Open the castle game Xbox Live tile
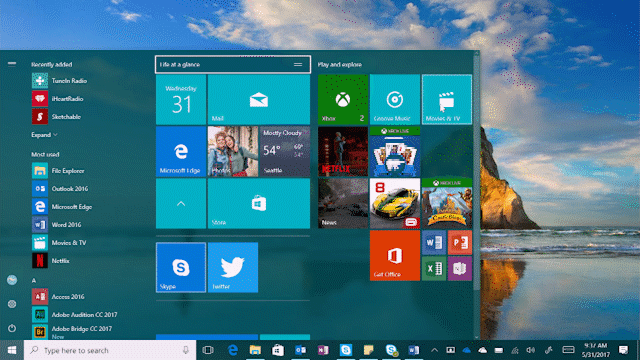Viewport: 640px width, 360px height. pyautogui.click(x=447, y=203)
